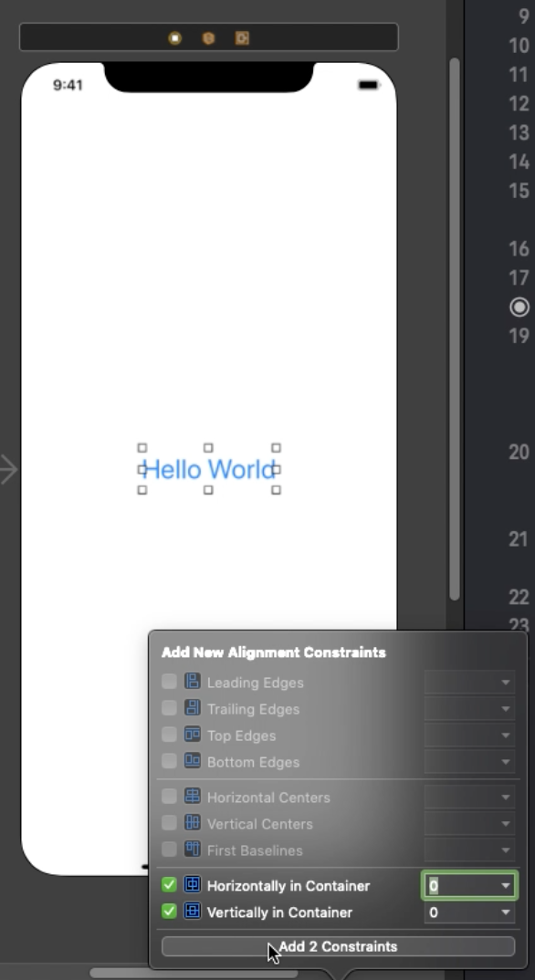Click the View Controller icon in scene dock
535x980 pixels.
(x=175, y=38)
